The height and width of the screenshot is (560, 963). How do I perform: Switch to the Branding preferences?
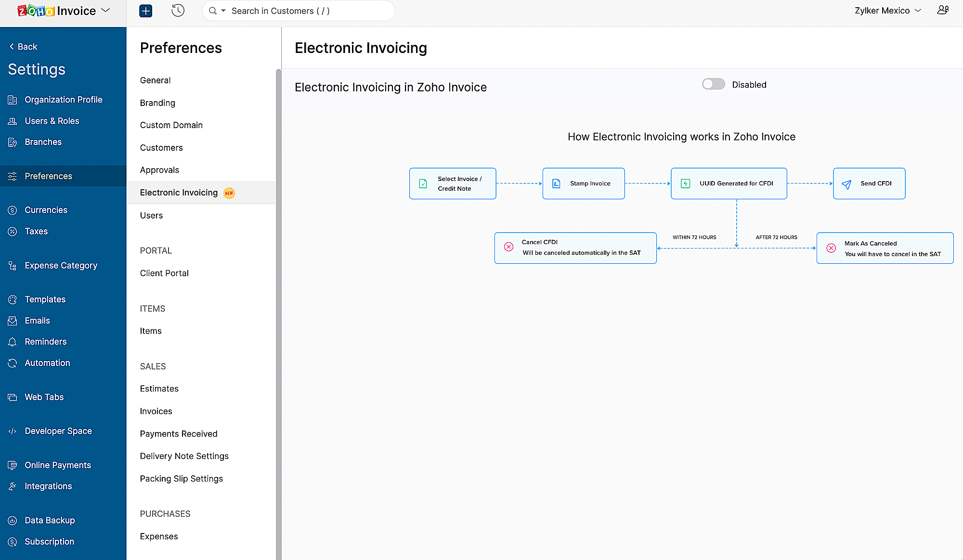[157, 103]
